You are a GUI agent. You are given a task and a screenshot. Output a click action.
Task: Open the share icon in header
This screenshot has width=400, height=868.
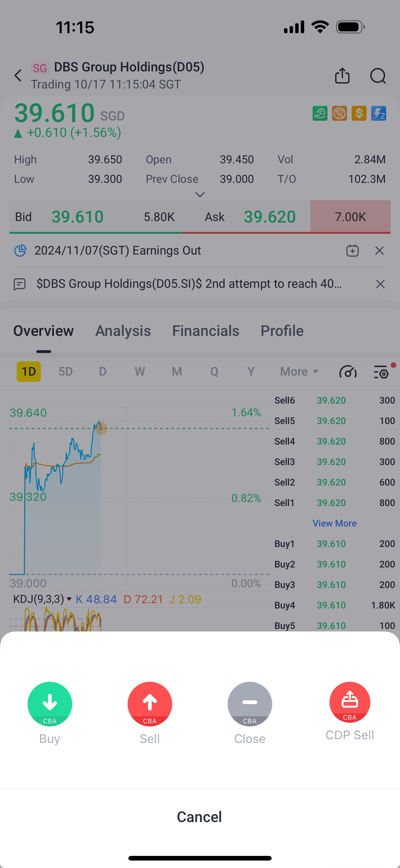tap(342, 75)
